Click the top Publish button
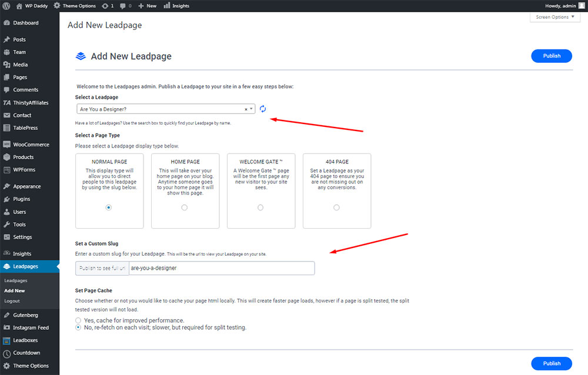This screenshot has height=375, width=588. click(x=552, y=56)
